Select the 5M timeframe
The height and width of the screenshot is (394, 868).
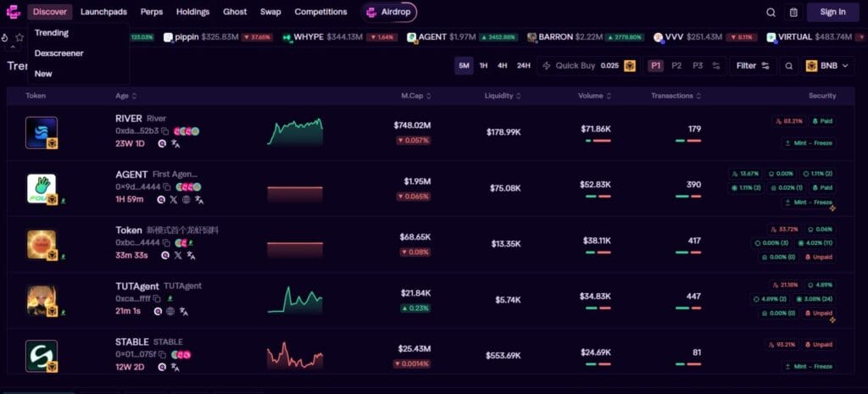(464, 66)
